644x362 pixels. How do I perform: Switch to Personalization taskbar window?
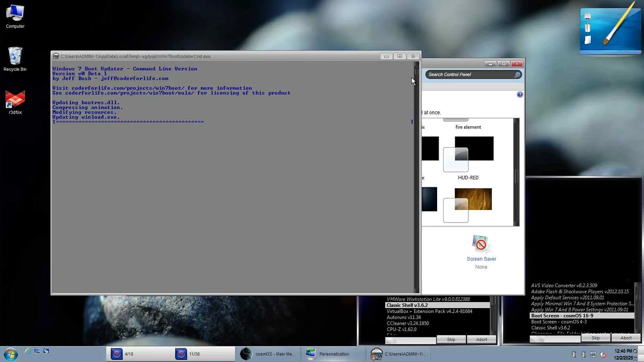(332, 354)
